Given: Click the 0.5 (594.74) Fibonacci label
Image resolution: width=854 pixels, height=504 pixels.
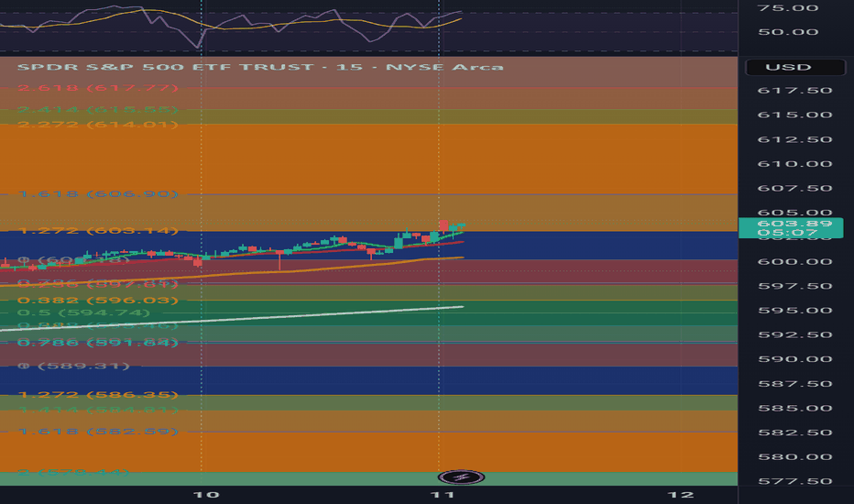Looking at the screenshot, I should point(84,312).
